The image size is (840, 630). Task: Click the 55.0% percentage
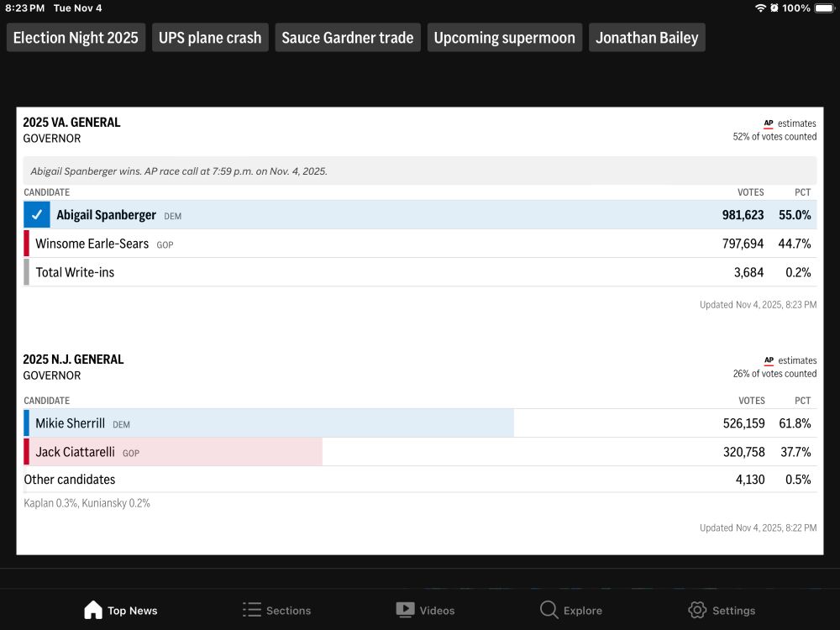795,215
